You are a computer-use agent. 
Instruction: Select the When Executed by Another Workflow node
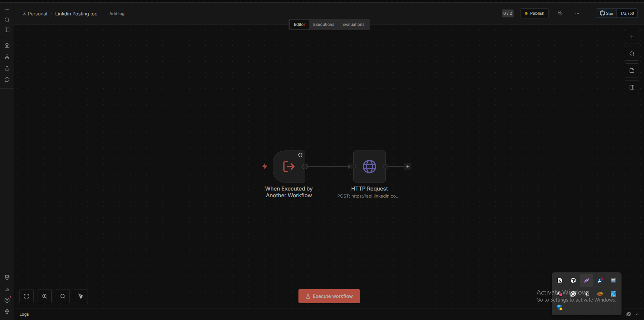[x=289, y=166]
